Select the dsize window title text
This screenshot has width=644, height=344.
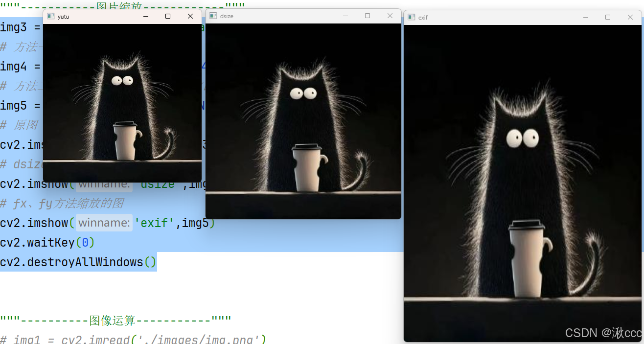pyautogui.click(x=227, y=16)
